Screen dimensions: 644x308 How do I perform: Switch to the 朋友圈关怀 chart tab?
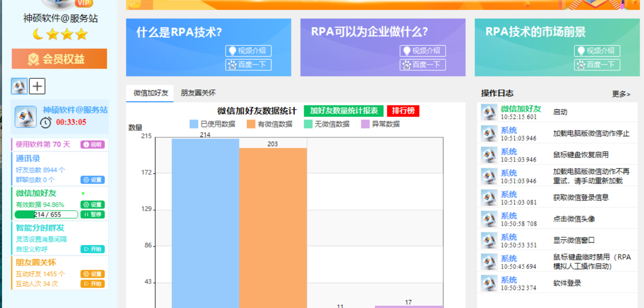tap(198, 93)
